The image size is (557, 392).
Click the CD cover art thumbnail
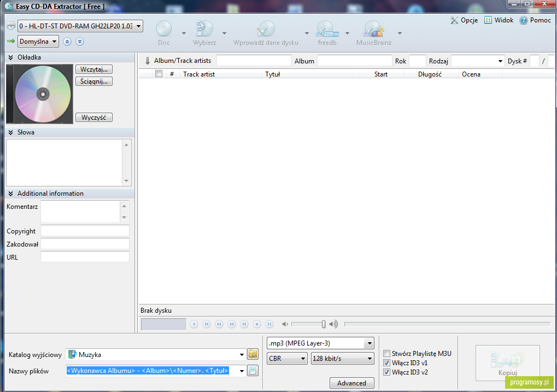pos(39,94)
